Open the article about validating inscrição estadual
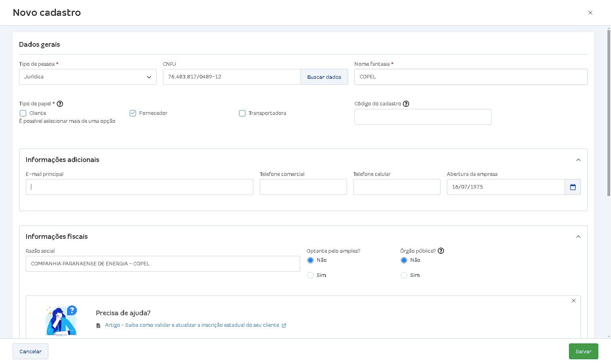Image resolution: width=611 pixels, height=364 pixels. [x=192, y=325]
